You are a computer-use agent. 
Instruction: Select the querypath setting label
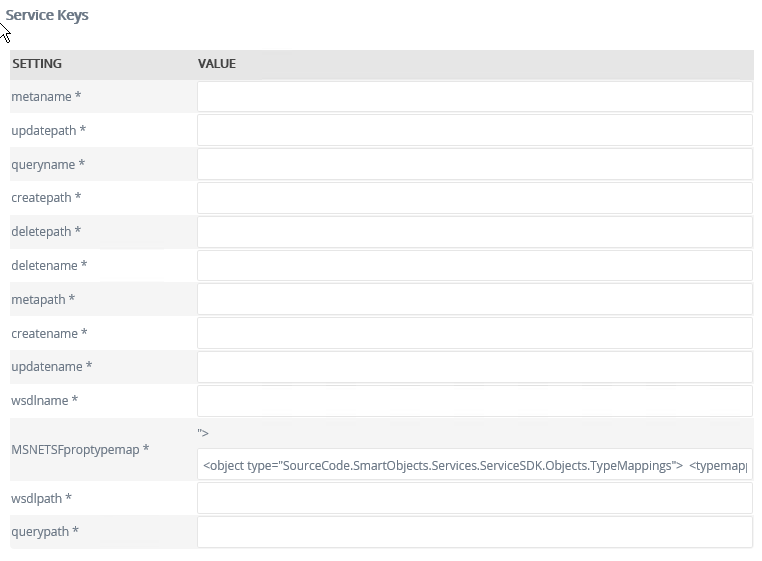[x=45, y=532]
